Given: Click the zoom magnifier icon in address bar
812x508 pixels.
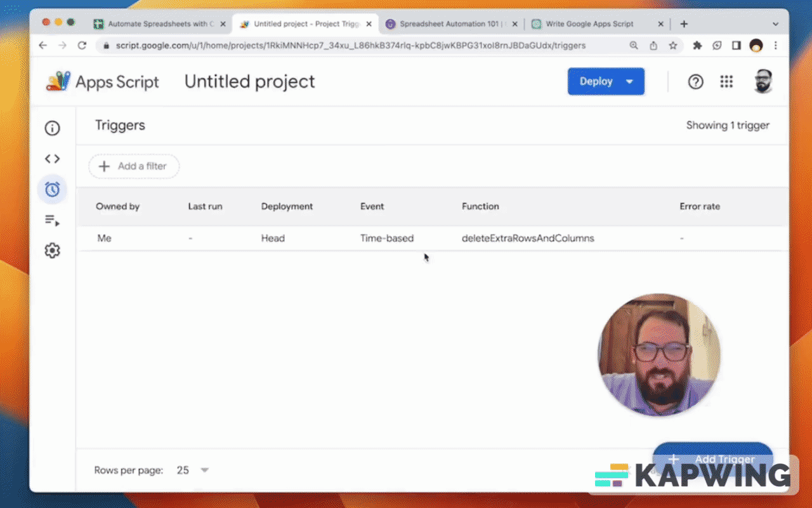Looking at the screenshot, I should (634, 46).
